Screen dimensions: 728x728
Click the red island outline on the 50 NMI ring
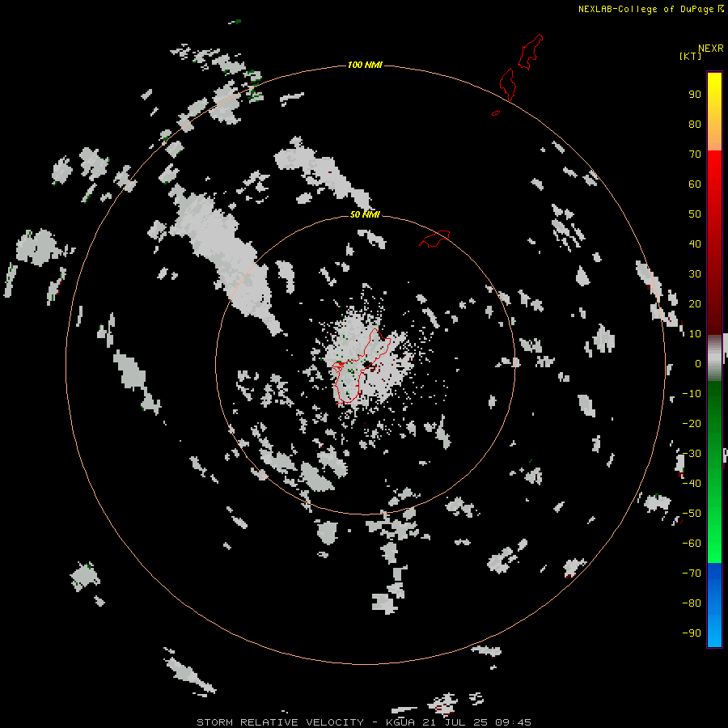coord(434,239)
